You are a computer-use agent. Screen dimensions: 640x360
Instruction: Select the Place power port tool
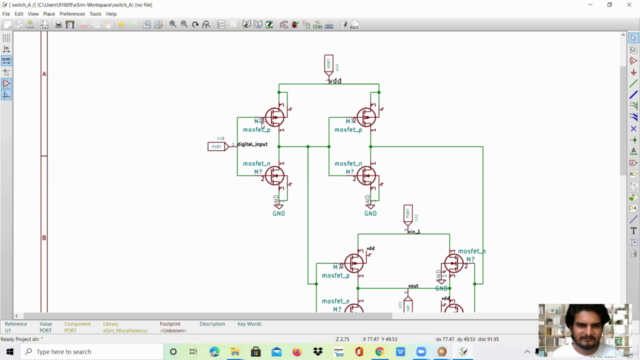click(633, 72)
